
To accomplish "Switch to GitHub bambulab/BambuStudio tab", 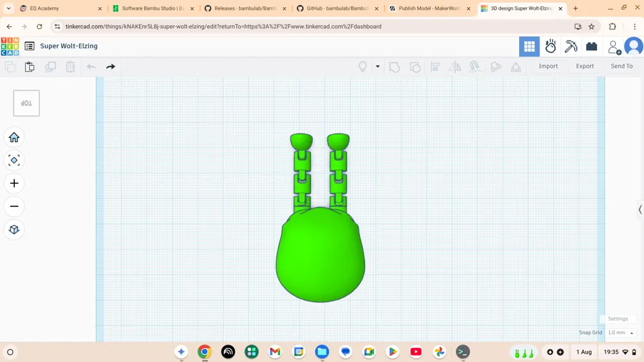I will coord(337,8).
